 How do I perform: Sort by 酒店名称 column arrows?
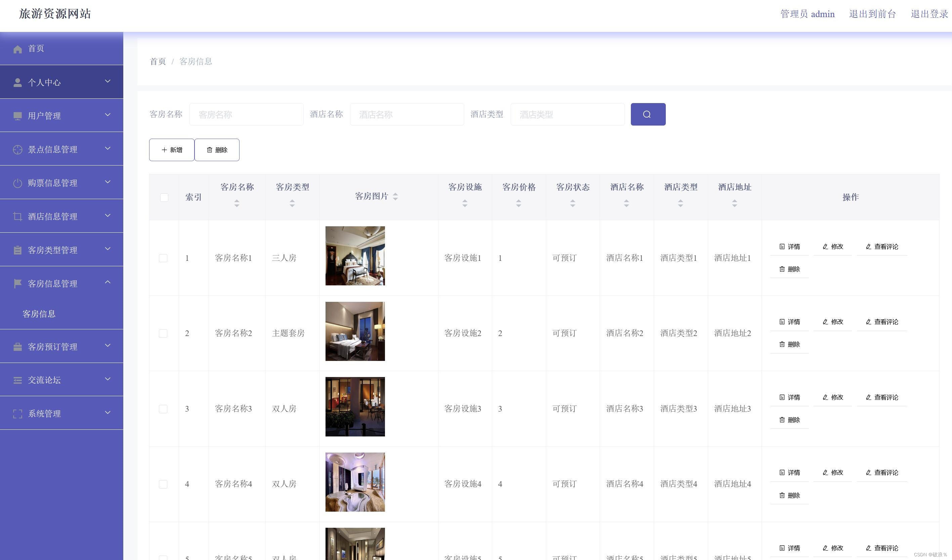click(626, 203)
